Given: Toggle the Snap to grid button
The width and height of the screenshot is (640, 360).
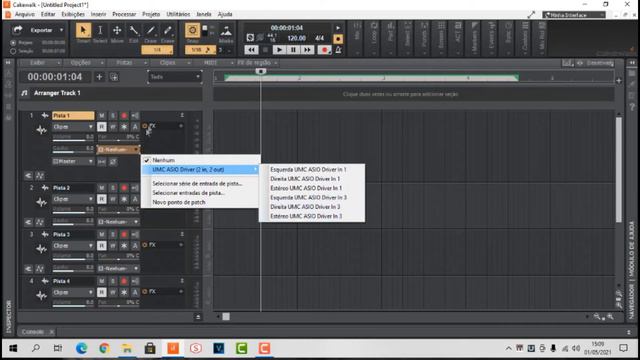Looking at the screenshot, I should click(x=192, y=30).
